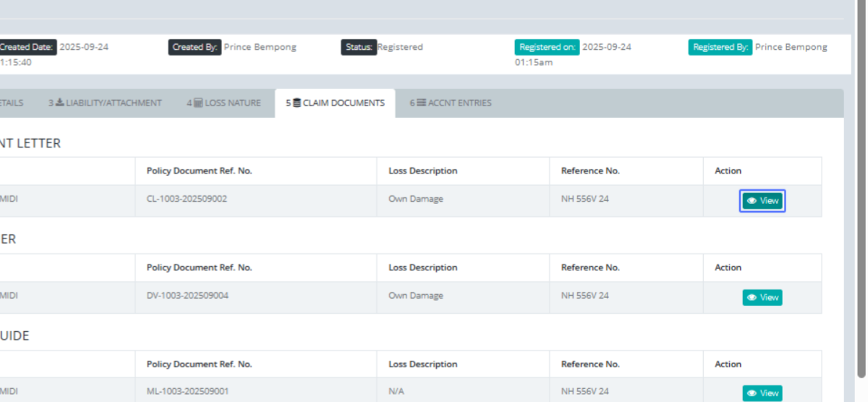The height and width of the screenshot is (402, 868).
Task: Select the CL-1003-202509002 reference cell
Action: tap(187, 199)
